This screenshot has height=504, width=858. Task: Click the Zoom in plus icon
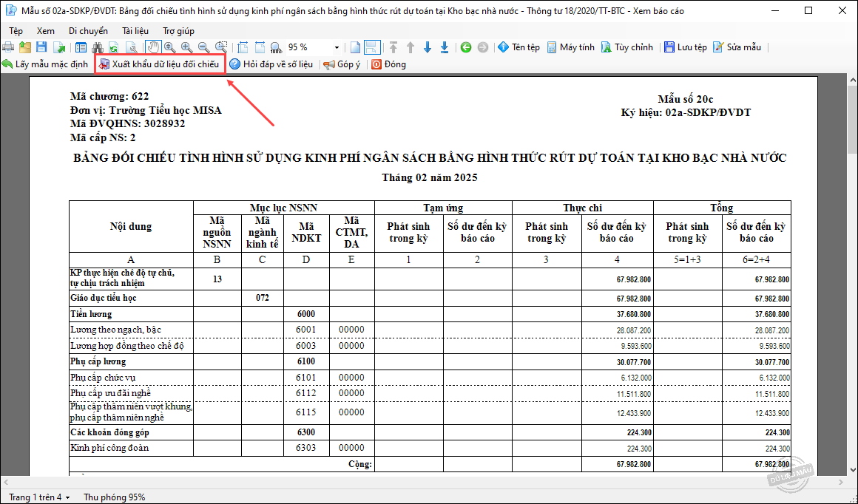[x=186, y=47]
